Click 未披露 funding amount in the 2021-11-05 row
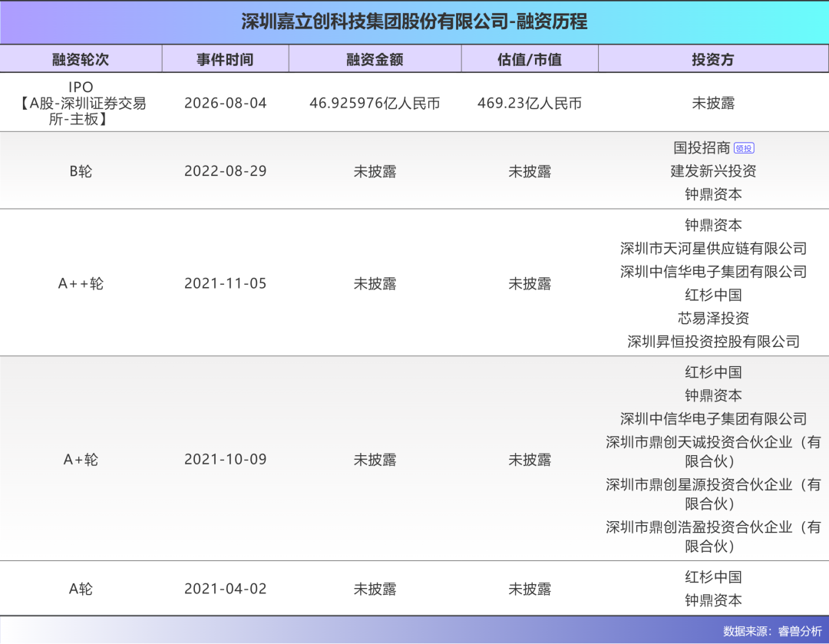Screen dimensions: 829x644 [375, 284]
